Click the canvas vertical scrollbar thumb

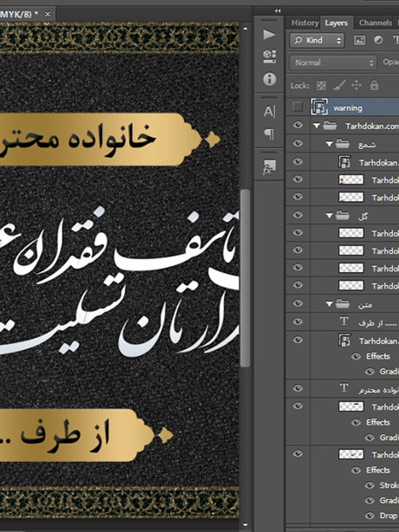click(245, 278)
